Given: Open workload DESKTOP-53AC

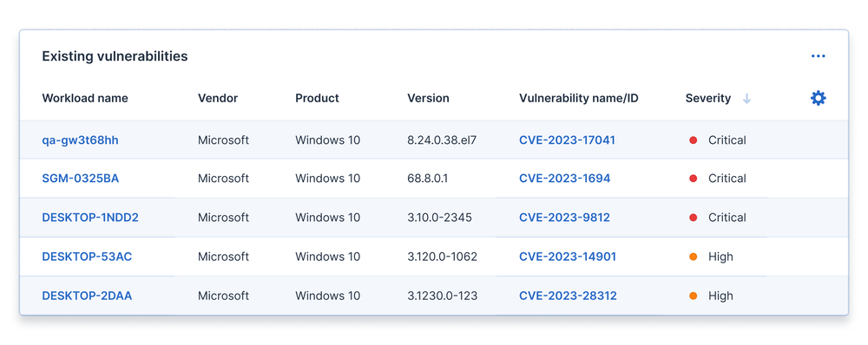Looking at the screenshot, I should (87, 257).
